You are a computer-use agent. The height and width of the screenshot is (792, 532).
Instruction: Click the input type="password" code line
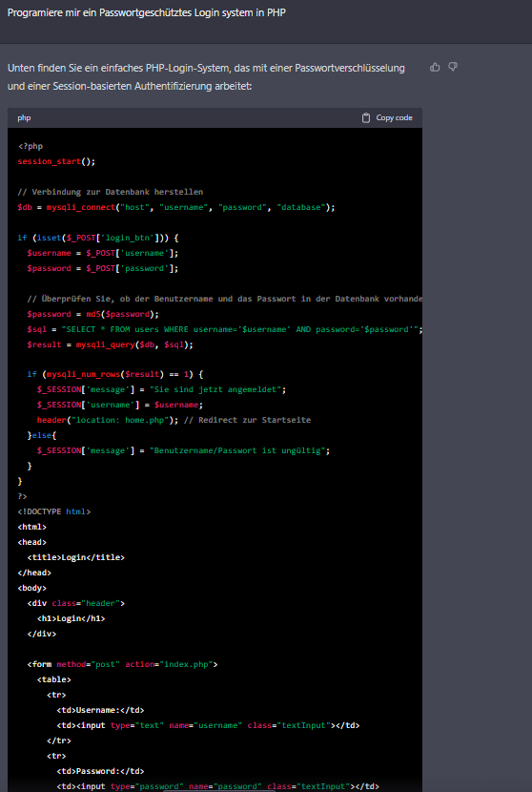[218, 786]
